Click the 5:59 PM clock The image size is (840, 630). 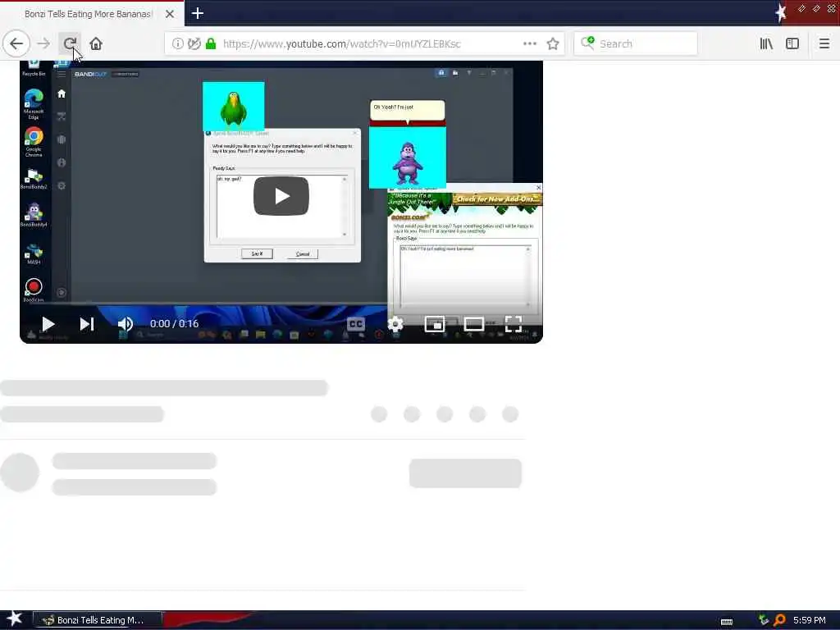tap(809, 620)
